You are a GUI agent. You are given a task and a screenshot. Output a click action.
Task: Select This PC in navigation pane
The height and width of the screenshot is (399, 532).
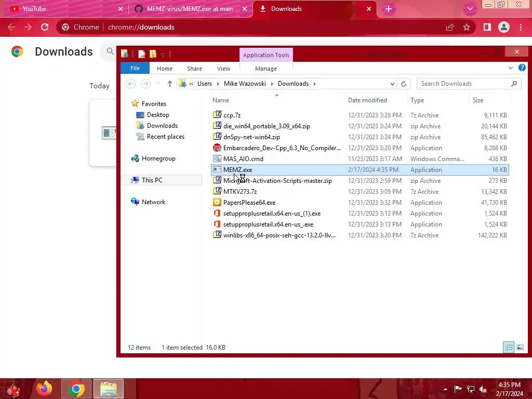152,180
